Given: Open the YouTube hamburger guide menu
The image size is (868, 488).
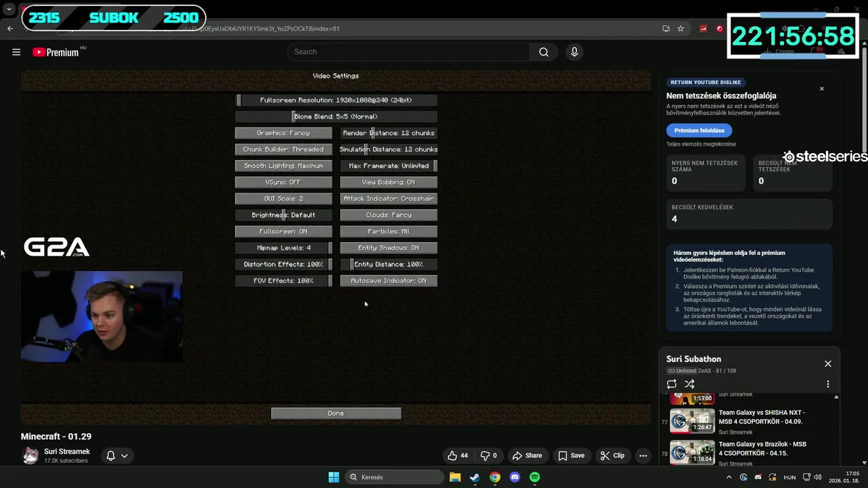Looking at the screenshot, I should [x=16, y=52].
